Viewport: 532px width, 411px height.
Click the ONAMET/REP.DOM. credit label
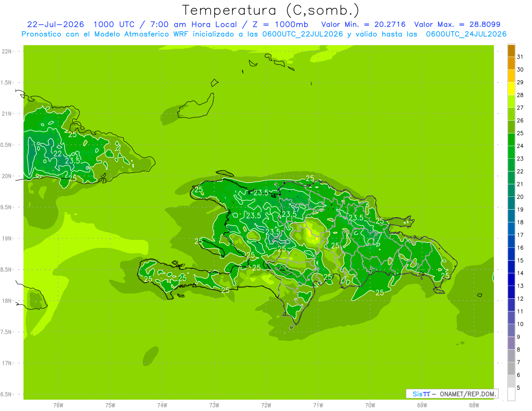467,394
